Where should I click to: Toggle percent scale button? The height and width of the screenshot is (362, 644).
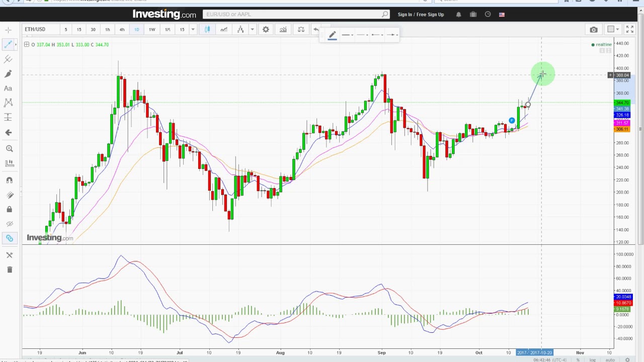tap(579, 359)
